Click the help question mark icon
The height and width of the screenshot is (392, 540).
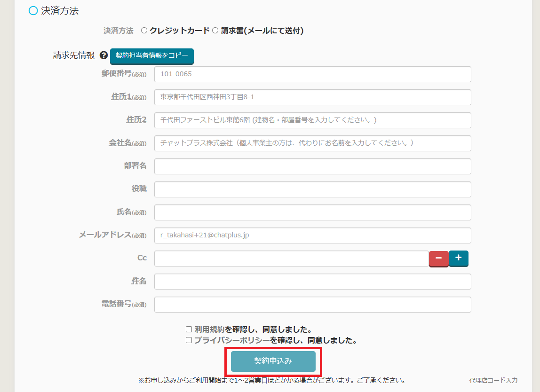coord(104,55)
